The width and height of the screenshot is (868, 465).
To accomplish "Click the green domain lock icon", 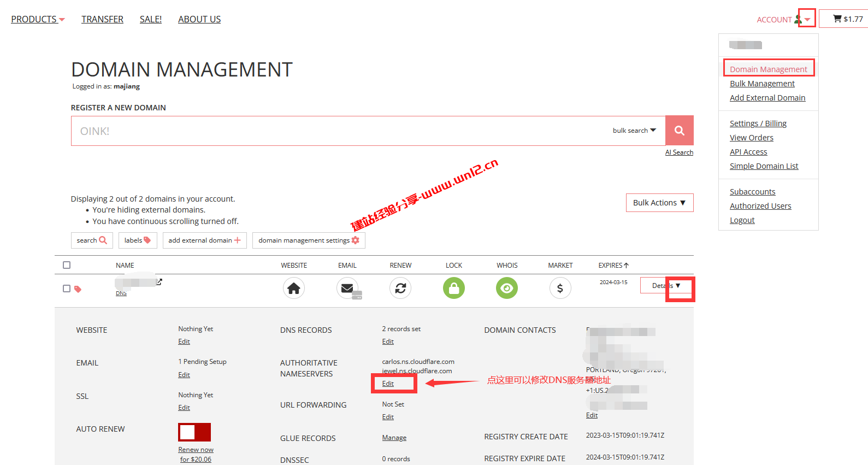I will tap(453, 288).
